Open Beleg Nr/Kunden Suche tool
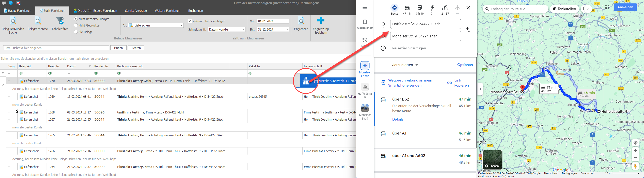Image resolution: width=644 pixels, height=178 pixels. tap(13, 25)
